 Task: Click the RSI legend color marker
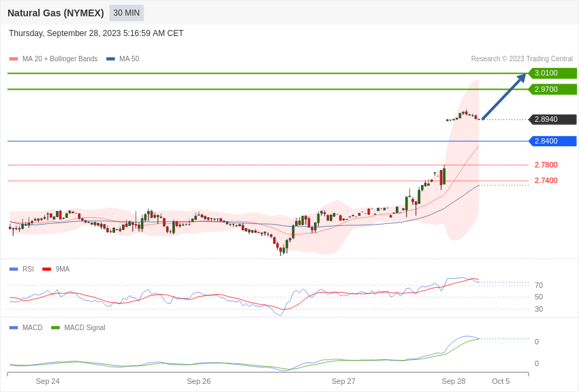point(14,269)
